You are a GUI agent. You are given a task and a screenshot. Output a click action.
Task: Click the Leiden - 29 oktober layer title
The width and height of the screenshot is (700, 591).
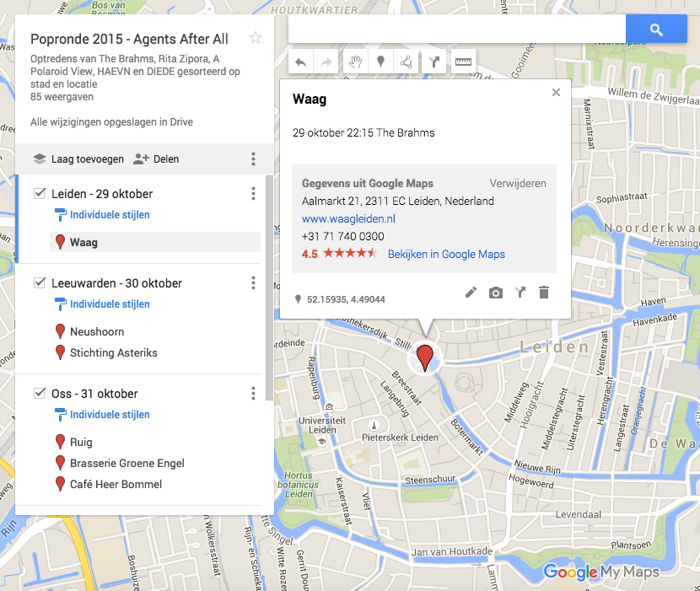point(102,194)
